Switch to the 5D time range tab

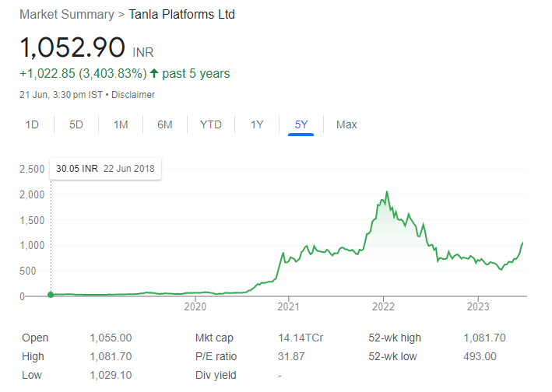pyautogui.click(x=76, y=124)
